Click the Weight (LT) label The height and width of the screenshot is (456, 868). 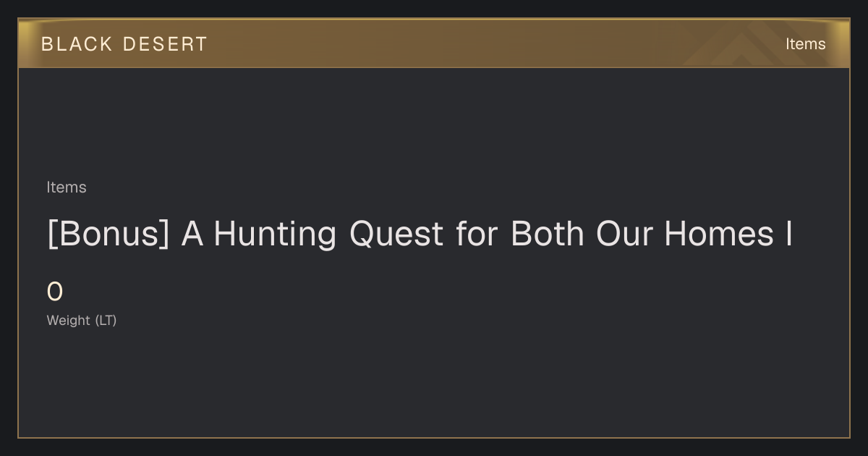[x=82, y=320]
